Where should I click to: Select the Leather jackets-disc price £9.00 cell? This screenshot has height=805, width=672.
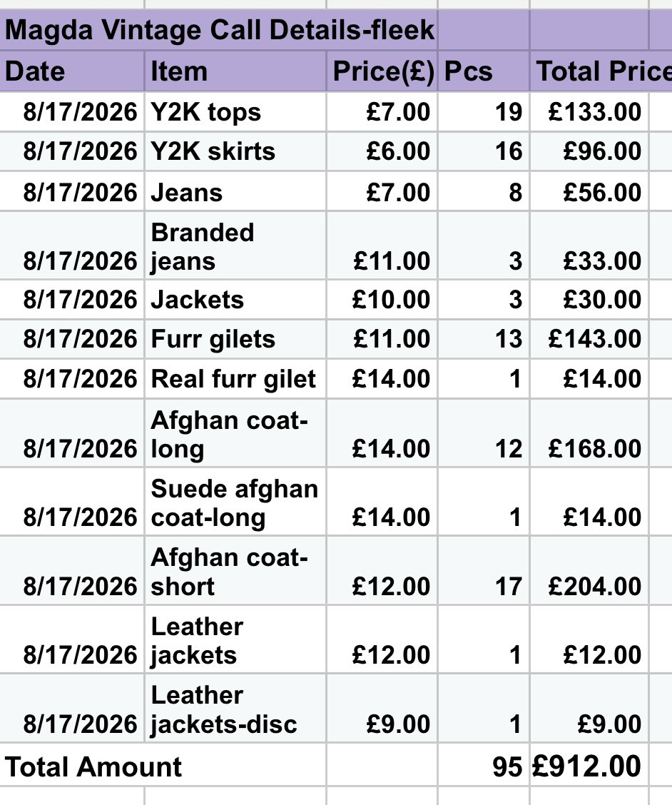point(382,709)
